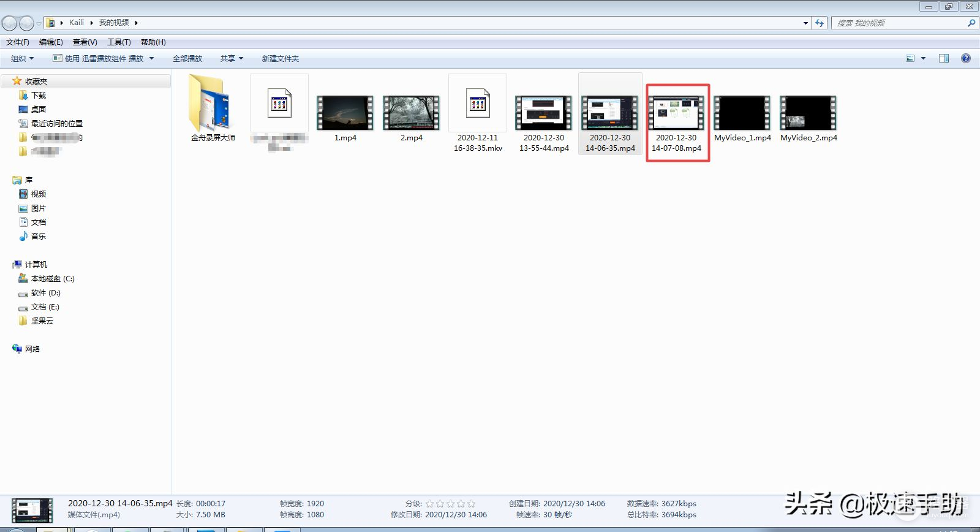
Task: Open 本地磁盘 (C:) drive
Action: 52,278
